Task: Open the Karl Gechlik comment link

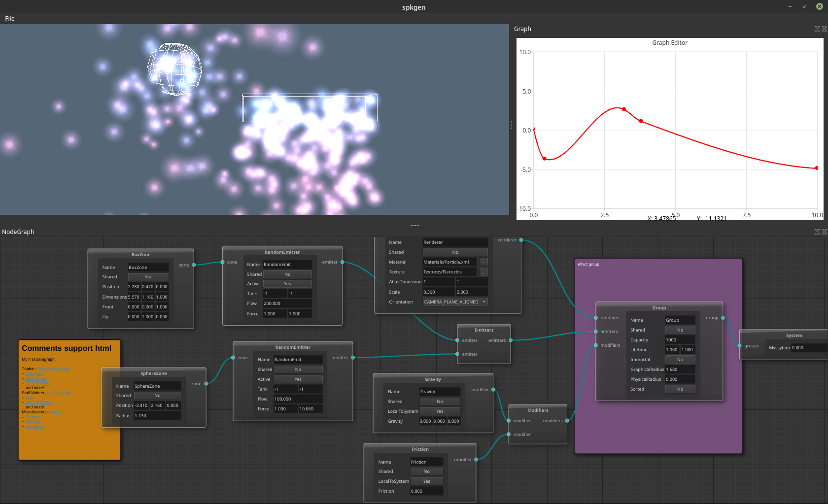Action: tap(59, 393)
